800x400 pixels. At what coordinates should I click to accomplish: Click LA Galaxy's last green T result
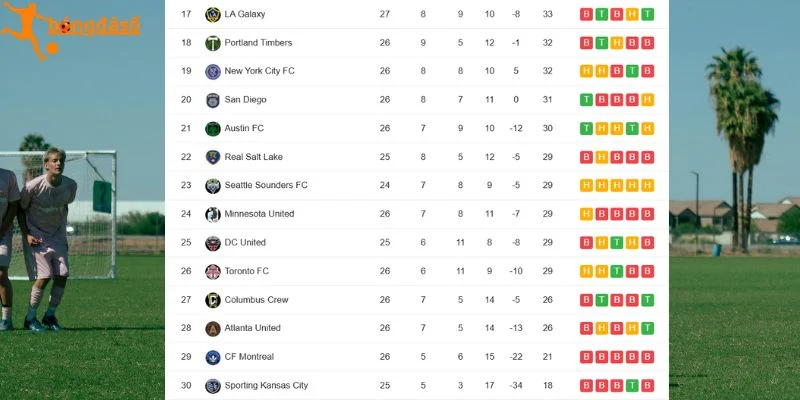point(647,14)
